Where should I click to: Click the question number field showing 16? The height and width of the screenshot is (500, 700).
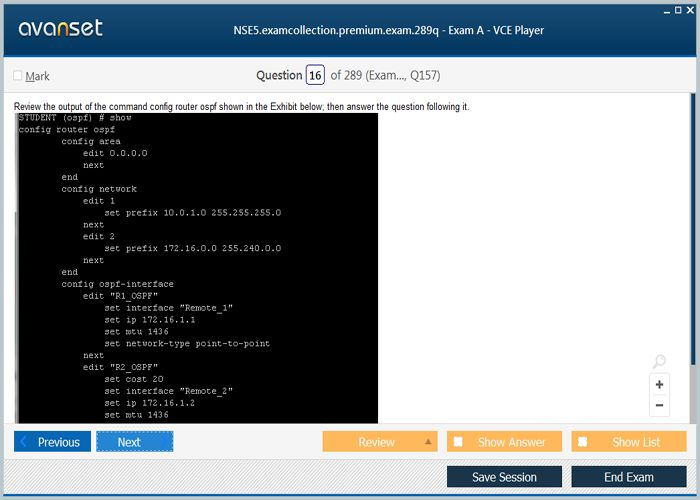tap(315, 75)
